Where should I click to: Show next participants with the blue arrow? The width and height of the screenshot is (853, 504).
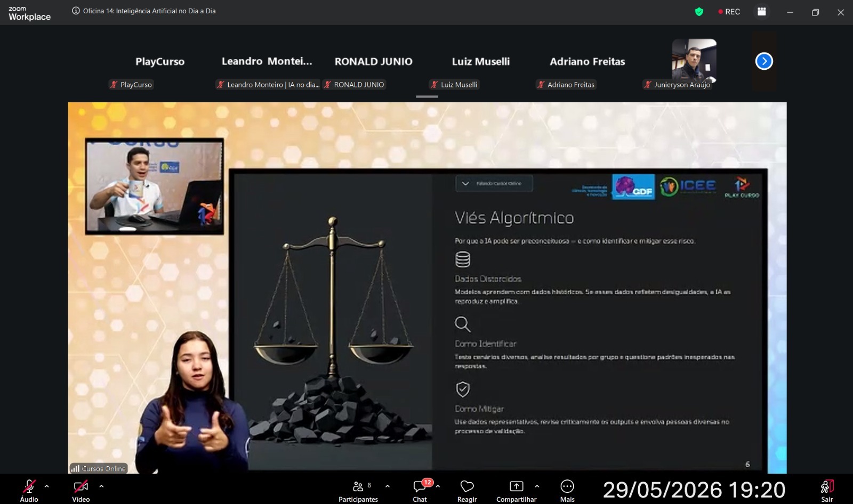pyautogui.click(x=764, y=61)
